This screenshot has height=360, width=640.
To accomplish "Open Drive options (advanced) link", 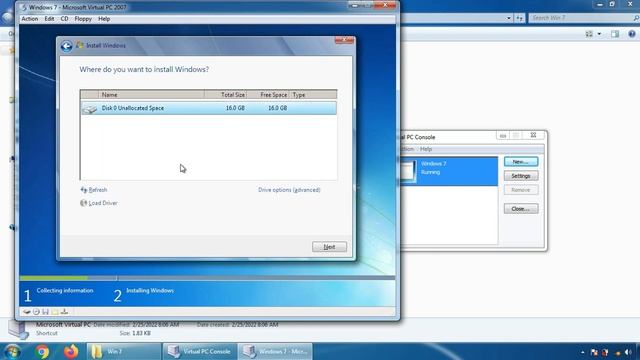I will click(289, 190).
